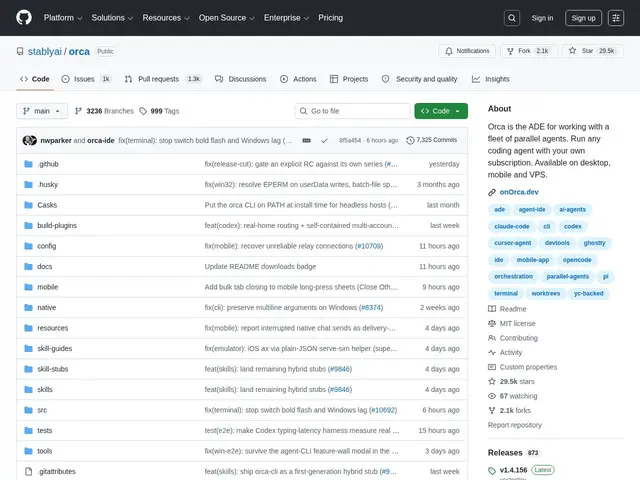This screenshot has height=480, width=640.
Task: Click the book icon beside Readme
Action: (x=492, y=309)
